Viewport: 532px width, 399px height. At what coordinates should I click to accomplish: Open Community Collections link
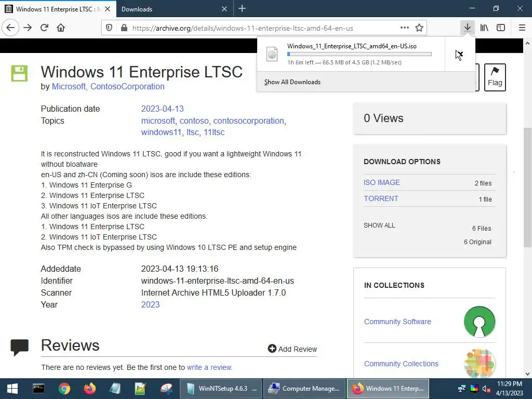[401, 364]
